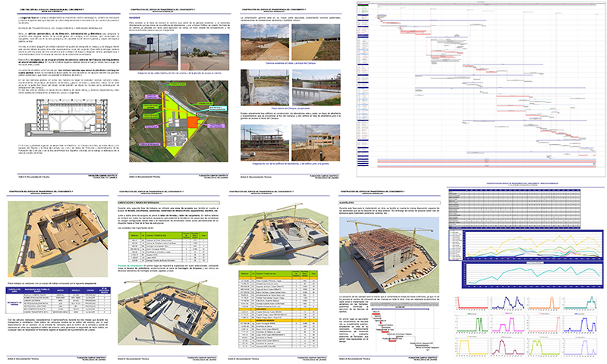The height and width of the screenshot is (364, 607).
Task: Open the pedestrian crossing sign street photo
Action: 153,52
